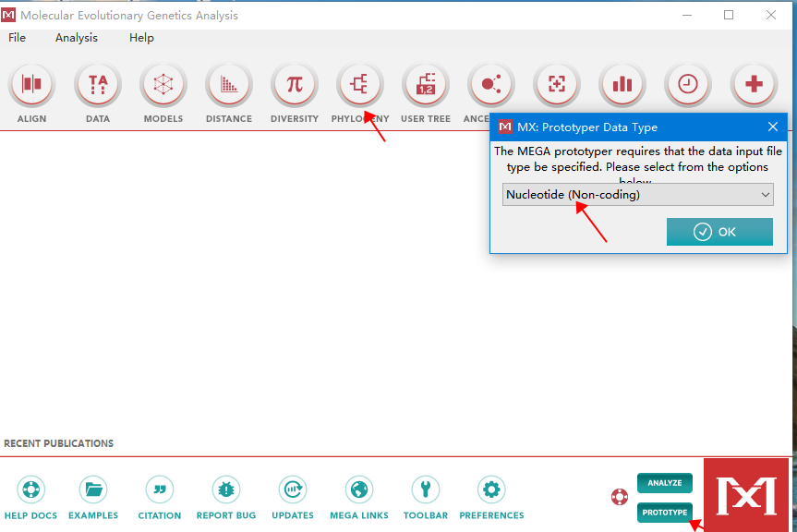The image size is (797, 532).
Task: Open the ALIGN tool icon
Action: coord(31,85)
